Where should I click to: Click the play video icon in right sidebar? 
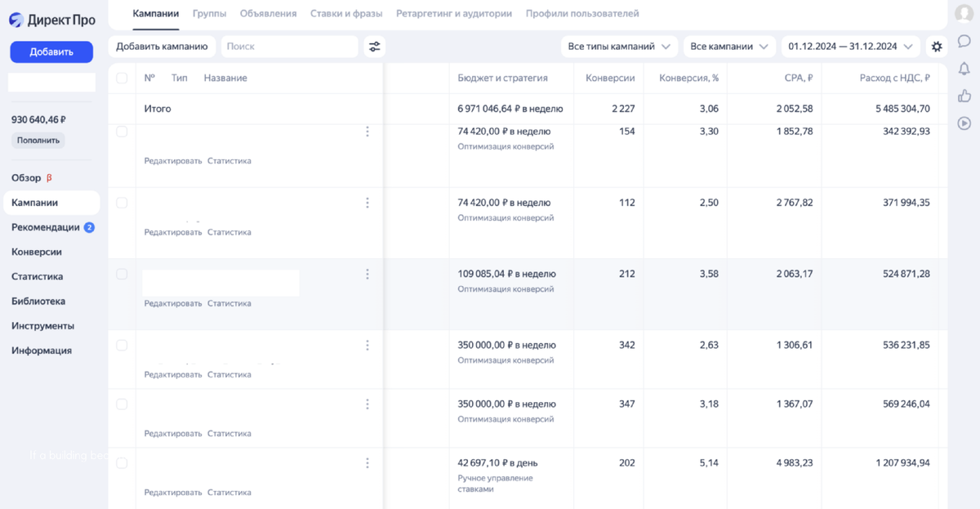pos(964,123)
